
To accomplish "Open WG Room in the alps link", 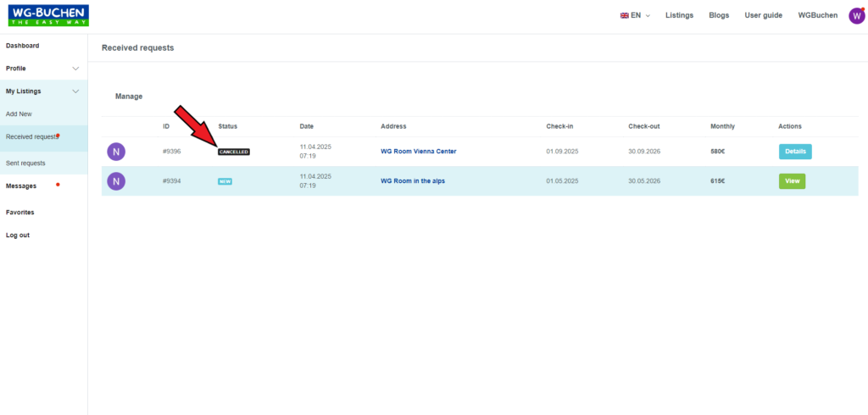I will (413, 180).
